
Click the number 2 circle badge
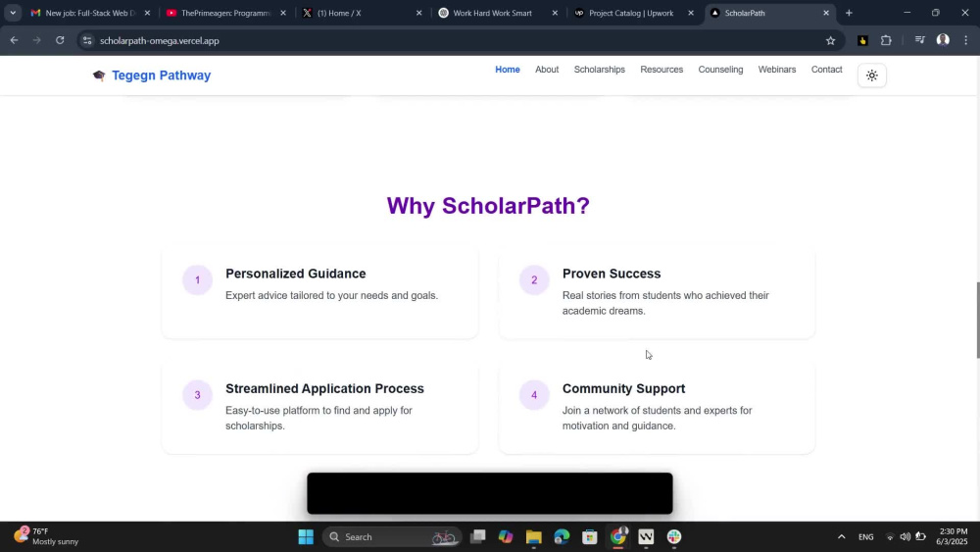[534, 280]
